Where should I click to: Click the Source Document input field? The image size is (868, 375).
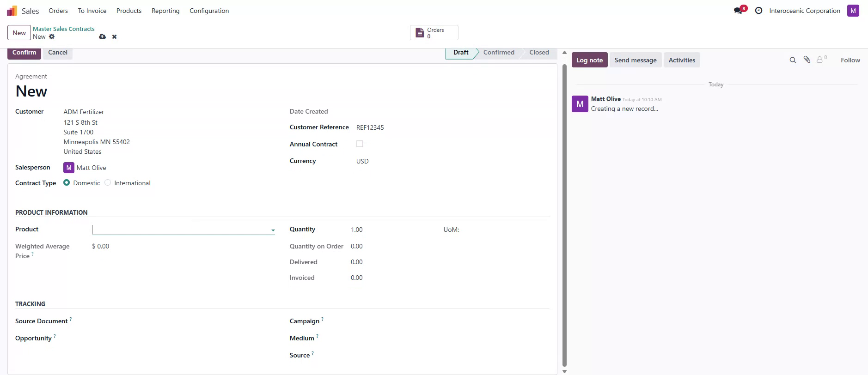click(x=183, y=321)
